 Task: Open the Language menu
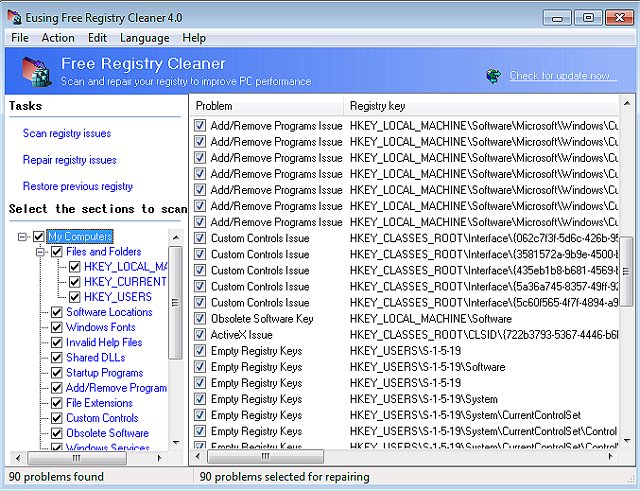click(144, 37)
